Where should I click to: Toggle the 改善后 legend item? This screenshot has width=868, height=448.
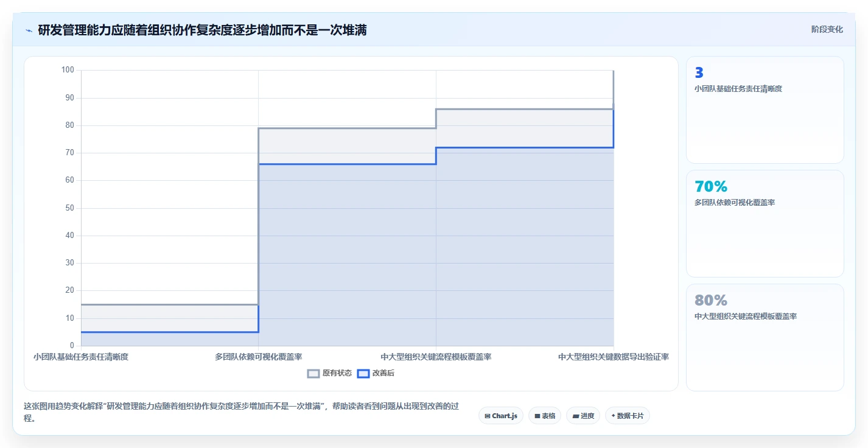[376, 373]
